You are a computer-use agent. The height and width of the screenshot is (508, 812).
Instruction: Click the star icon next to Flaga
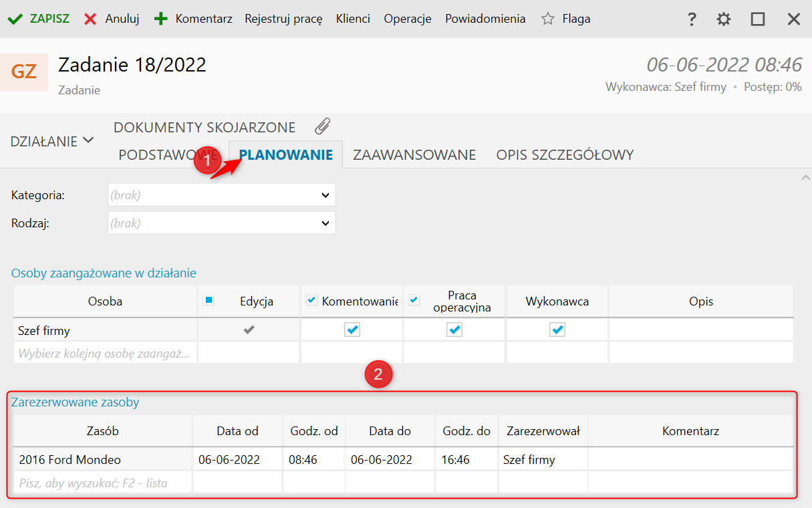click(548, 19)
